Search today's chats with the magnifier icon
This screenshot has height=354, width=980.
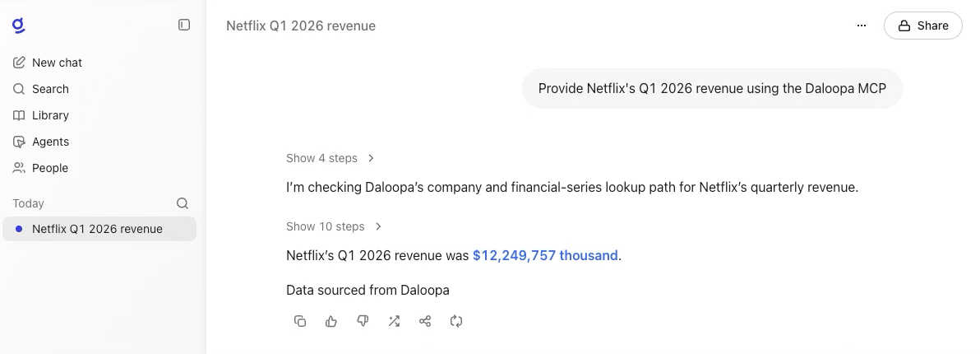(183, 203)
